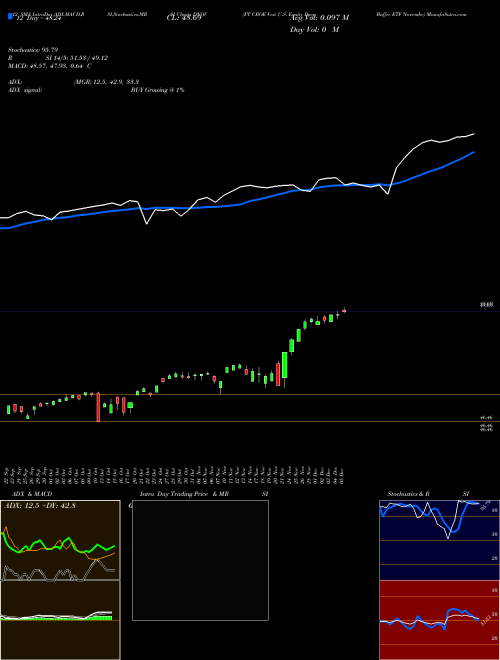This screenshot has height=660, width=500.
Task: Open the blue Stochastics oscillator panel
Action: pos(439,540)
